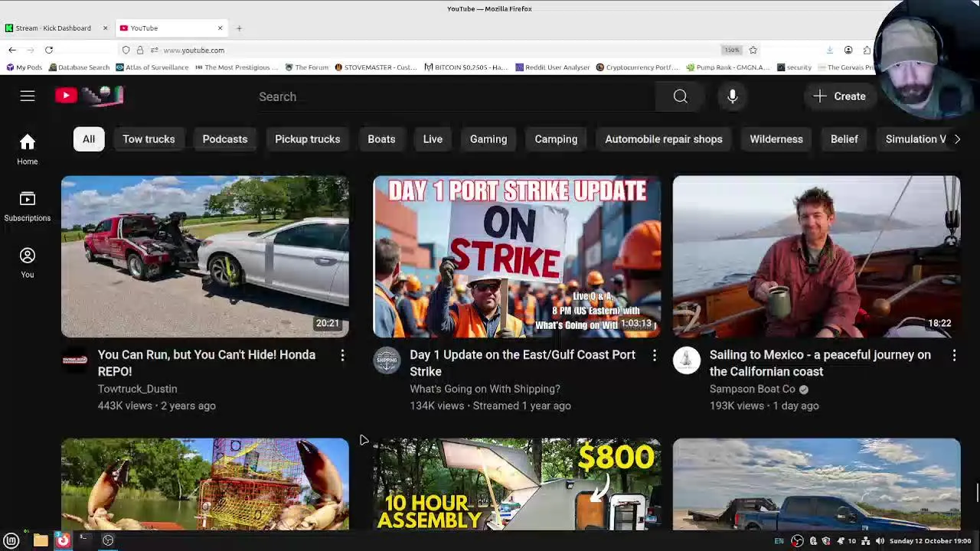
Task: Play the ON STRIKE thumbnail video
Action: [517, 257]
